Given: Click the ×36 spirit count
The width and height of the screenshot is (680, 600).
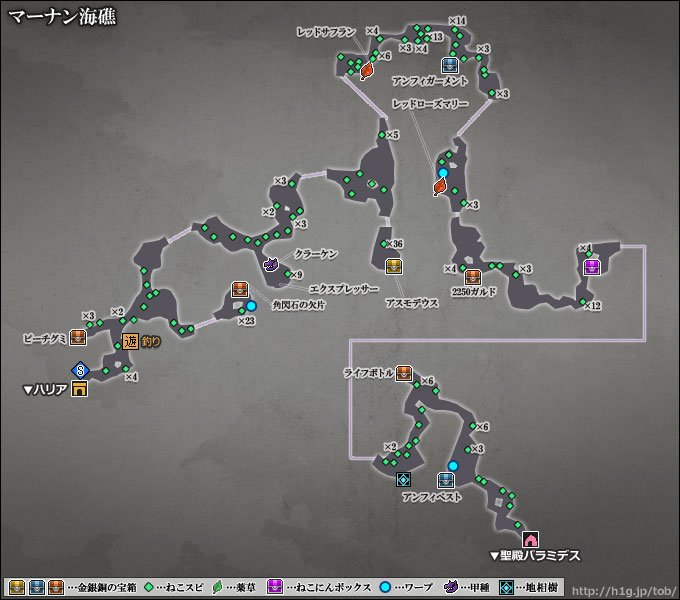Looking at the screenshot, I should pyautogui.click(x=394, y=244).
